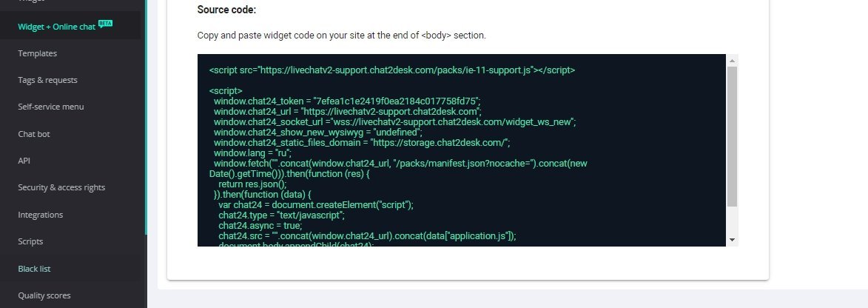868x308 pixels.
Task: Click the code box scrollbar thumb
Action: click(732, 136)
